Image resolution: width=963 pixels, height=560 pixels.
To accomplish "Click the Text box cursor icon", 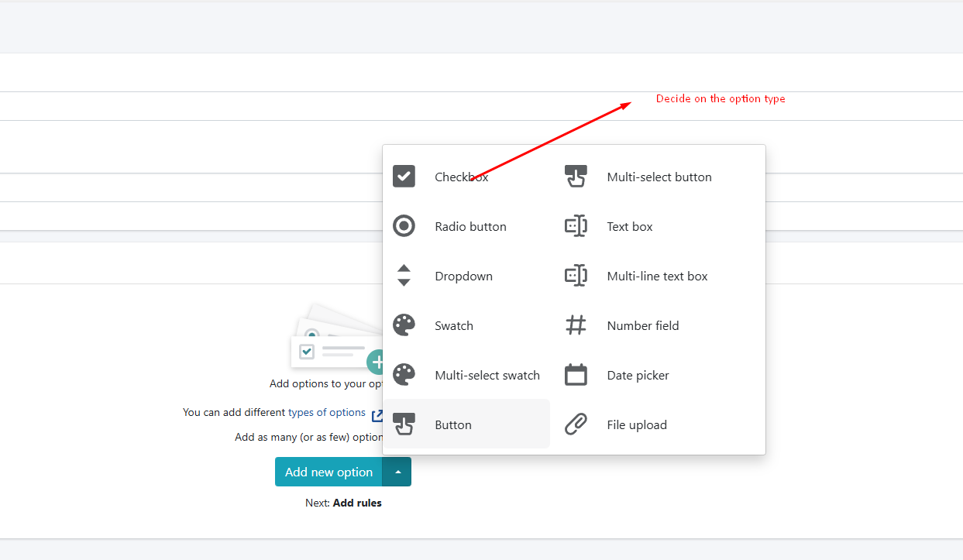I will (x=576, y=226).
